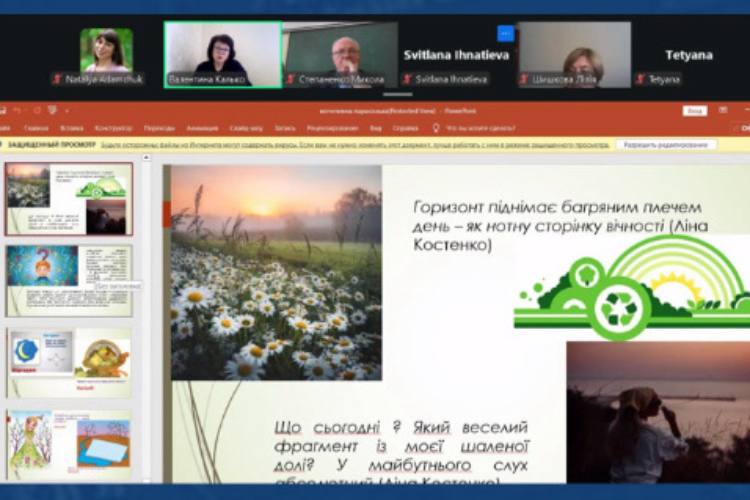This screenshot has width=750, height=500.
Task: Select the first slide thumbnail with daisies
Action: point(68,199)
